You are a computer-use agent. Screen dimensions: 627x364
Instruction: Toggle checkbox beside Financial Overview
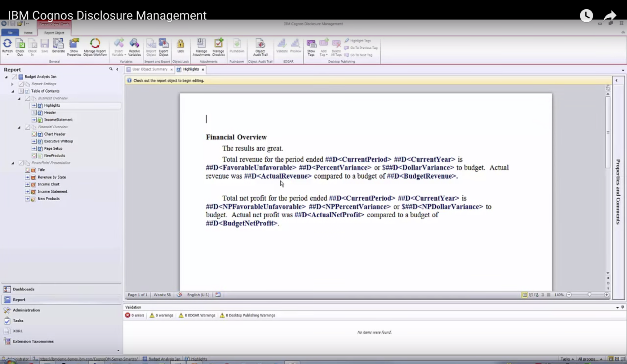(x=27, y=127)
